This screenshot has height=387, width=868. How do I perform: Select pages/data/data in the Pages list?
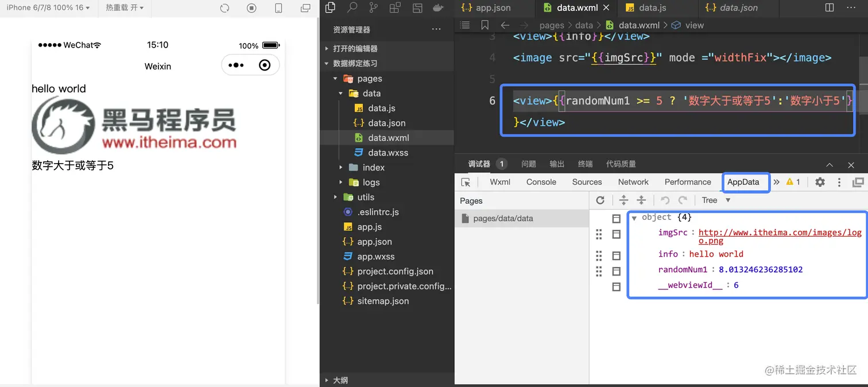click(x=522, y=218)
